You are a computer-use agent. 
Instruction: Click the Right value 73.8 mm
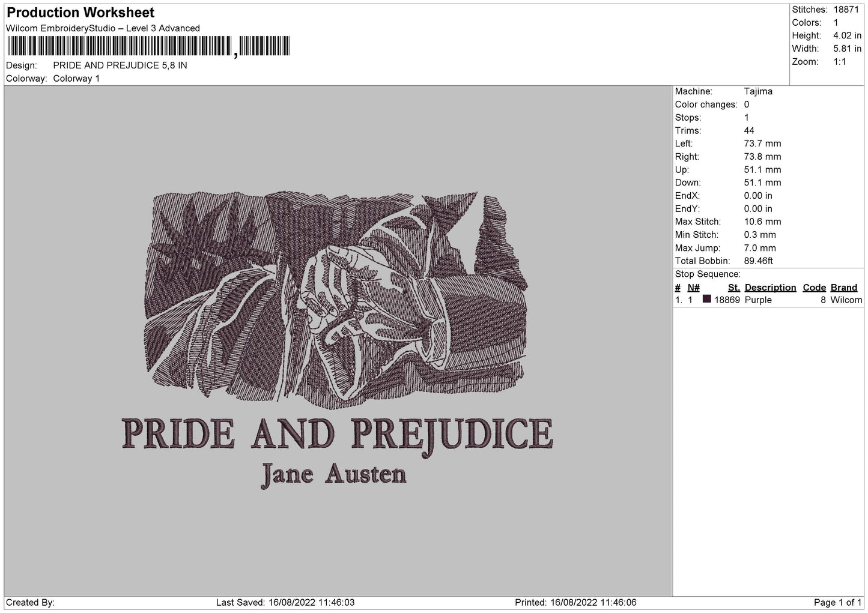pyautogui.click(x=763, y=157)
